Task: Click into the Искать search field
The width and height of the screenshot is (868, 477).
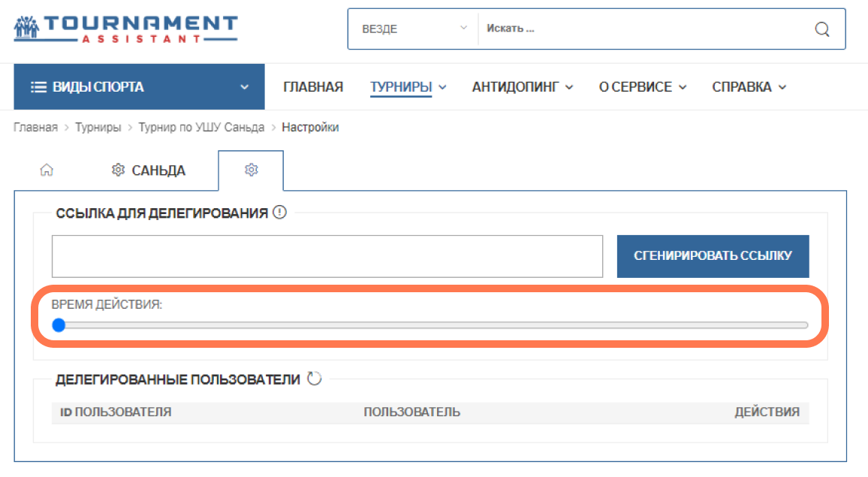Action: [643, 29]
